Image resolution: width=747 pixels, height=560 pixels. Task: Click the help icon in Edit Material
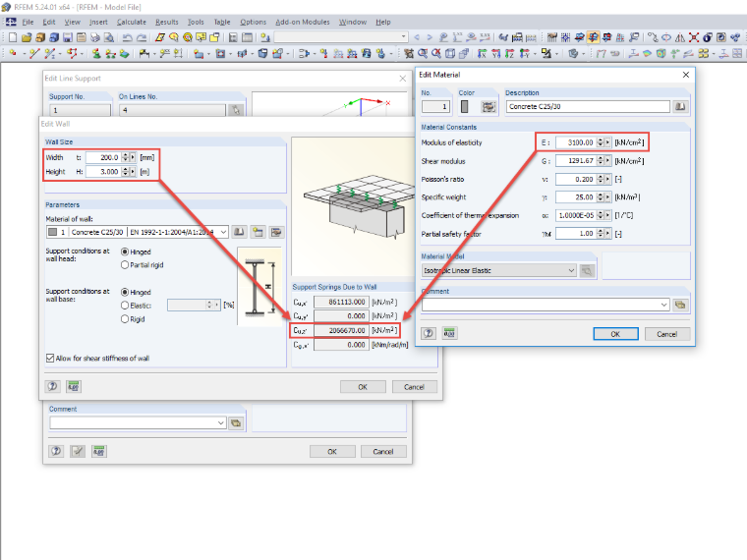pos(429,333)
